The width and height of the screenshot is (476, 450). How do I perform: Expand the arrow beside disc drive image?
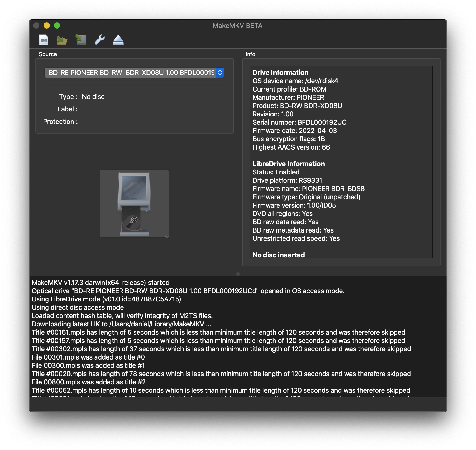(167, 237)
